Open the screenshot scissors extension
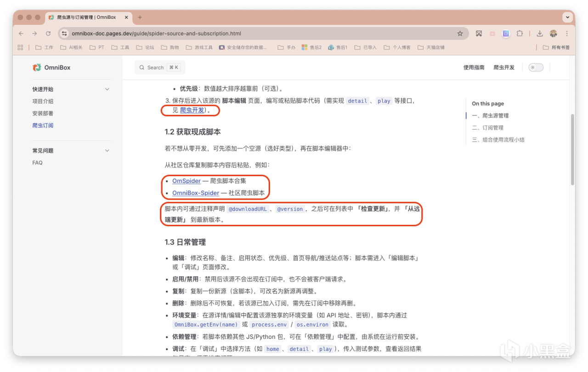Image resolution: width=588 pixels, height=372 pixels. pos(479,34)
